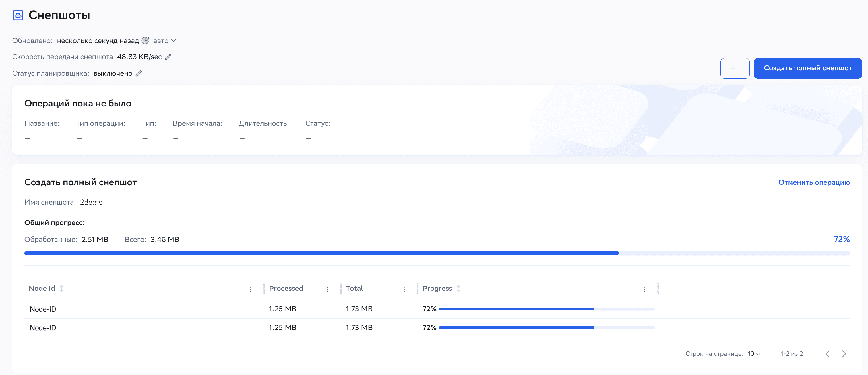Click the cloud snapshot icon next to page title

coord(18,15)
